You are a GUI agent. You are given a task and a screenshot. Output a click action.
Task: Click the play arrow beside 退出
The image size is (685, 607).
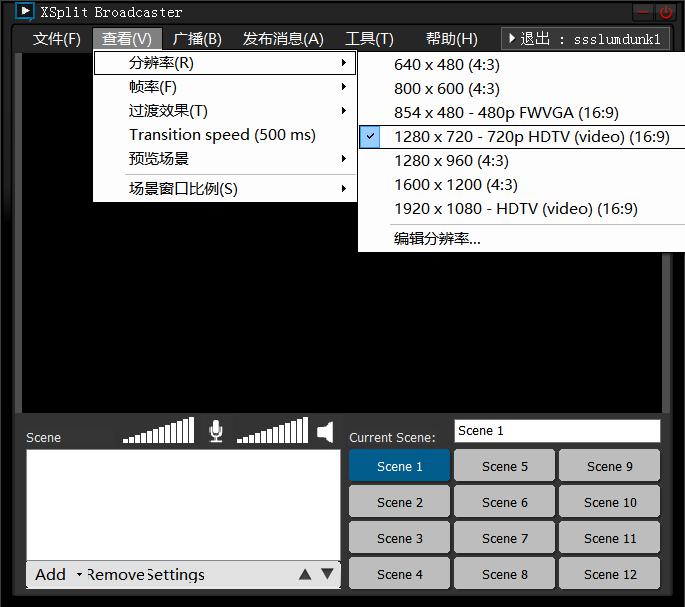[512, 38]
